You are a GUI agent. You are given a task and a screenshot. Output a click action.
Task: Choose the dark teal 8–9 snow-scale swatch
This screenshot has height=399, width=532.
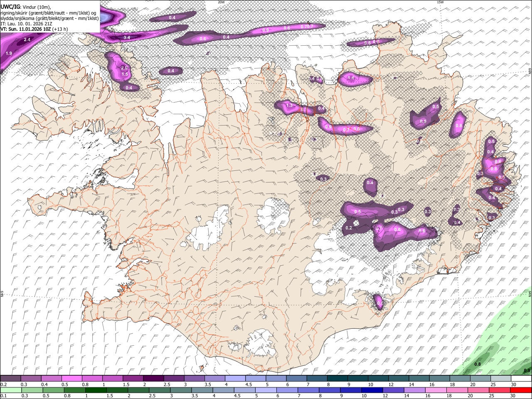[x=337, y=378]
